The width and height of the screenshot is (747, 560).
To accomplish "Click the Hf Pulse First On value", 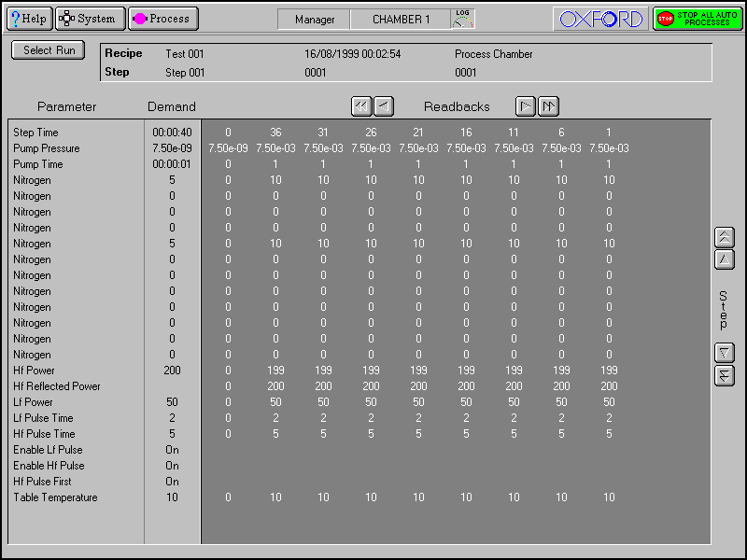I will (x=172, y=482).
